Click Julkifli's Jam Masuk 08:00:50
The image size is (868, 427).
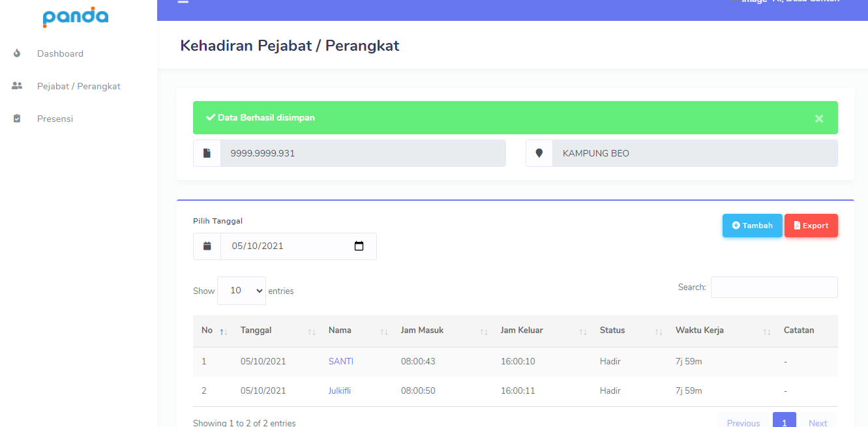(418, 390)
